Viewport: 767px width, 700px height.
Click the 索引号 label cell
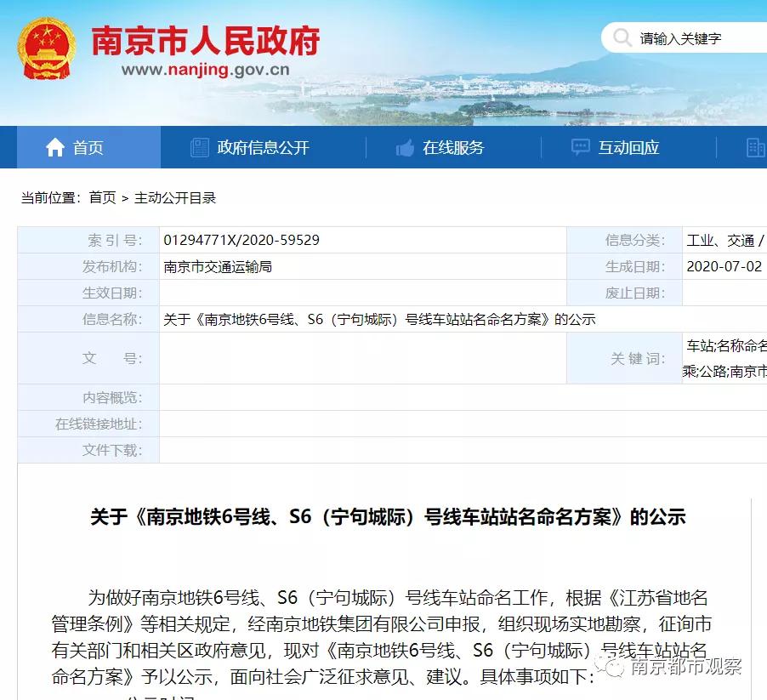coord(88,240)
